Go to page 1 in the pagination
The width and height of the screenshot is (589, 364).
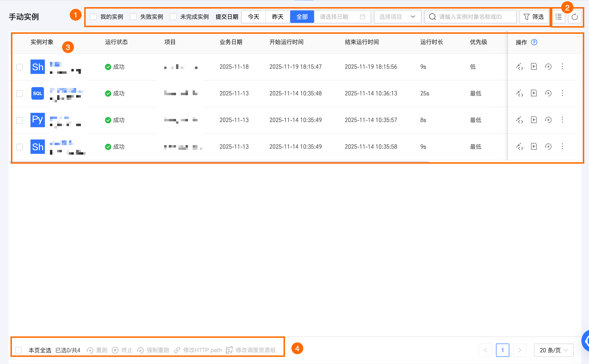pyautogui.click(x=502, y=350)
